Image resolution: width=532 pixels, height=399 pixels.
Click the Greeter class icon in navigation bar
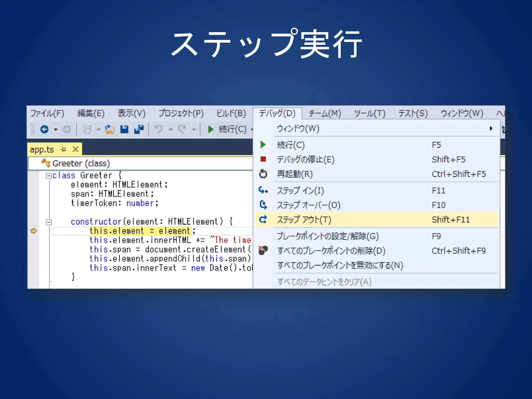coord(46,163)
